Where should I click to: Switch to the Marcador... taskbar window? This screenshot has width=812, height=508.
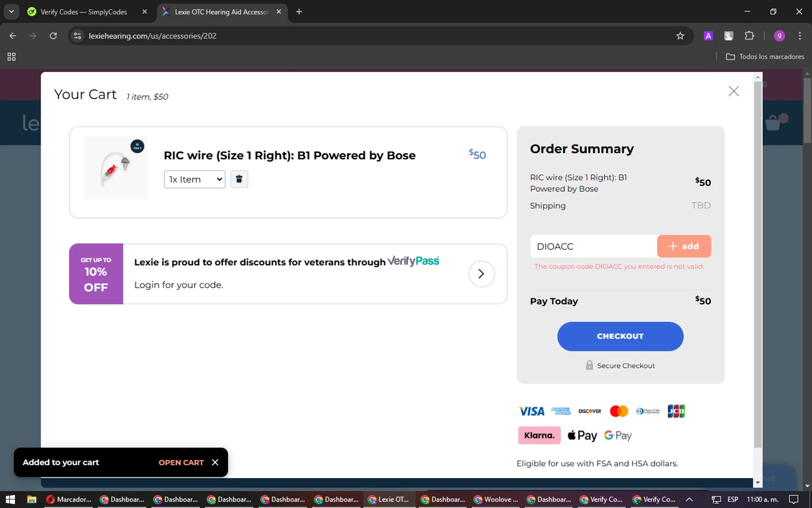pos(69,499)
